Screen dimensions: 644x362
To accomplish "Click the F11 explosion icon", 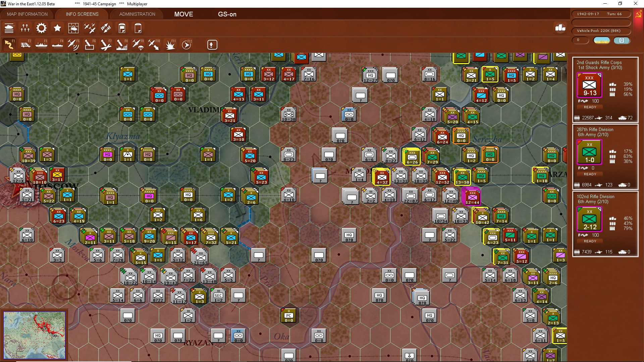I will tap(170, 45).
